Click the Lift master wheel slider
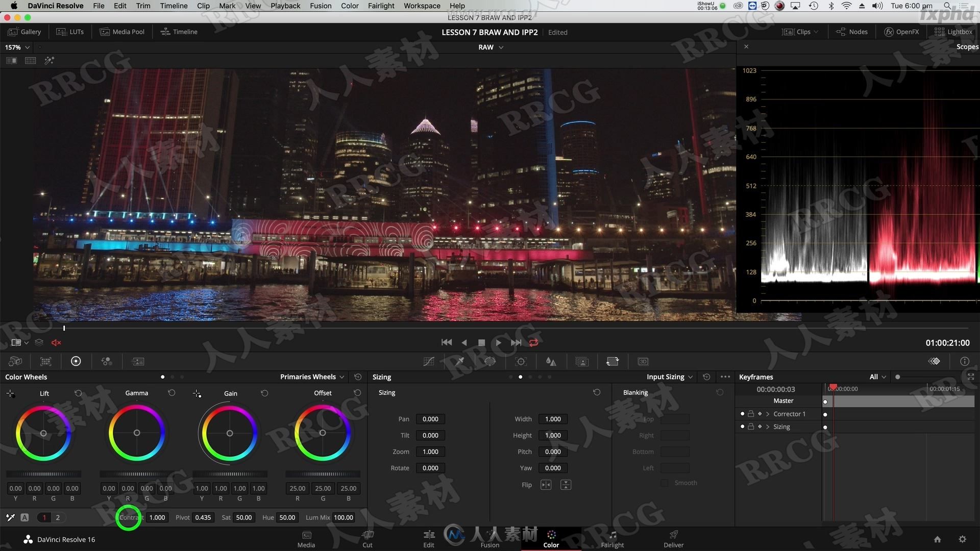The height and width of the screenshot is (551, 980). point(43,474)
